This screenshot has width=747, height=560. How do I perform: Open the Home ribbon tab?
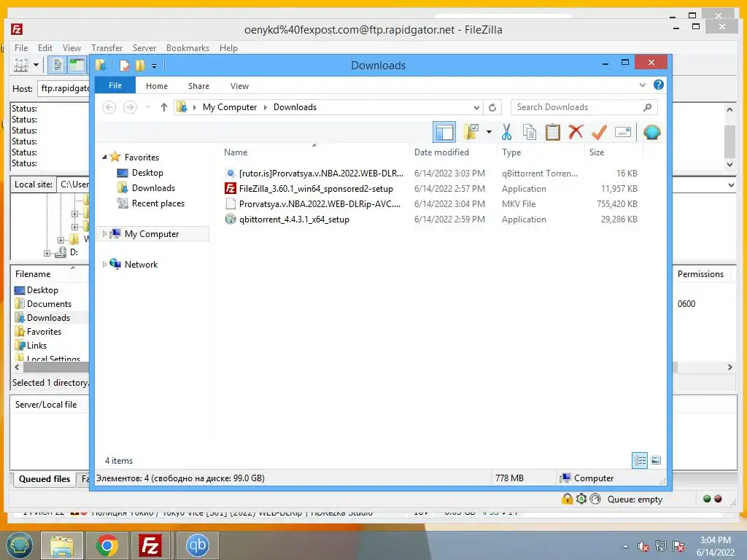pos(157,86)
